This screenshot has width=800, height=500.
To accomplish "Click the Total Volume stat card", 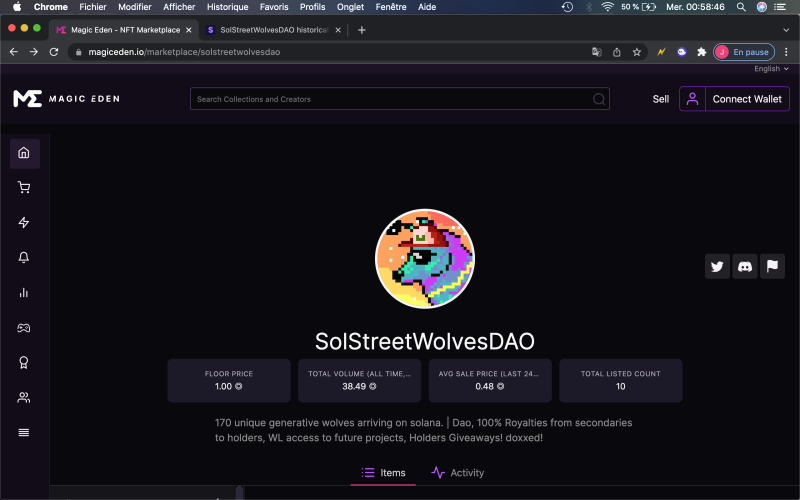I will pyautogui.click(x=360, y=381).
